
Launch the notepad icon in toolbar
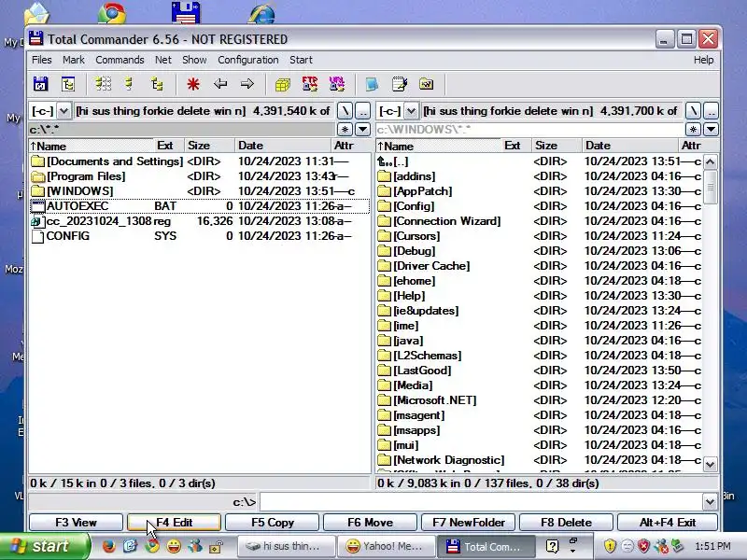[x=400, y=84]
